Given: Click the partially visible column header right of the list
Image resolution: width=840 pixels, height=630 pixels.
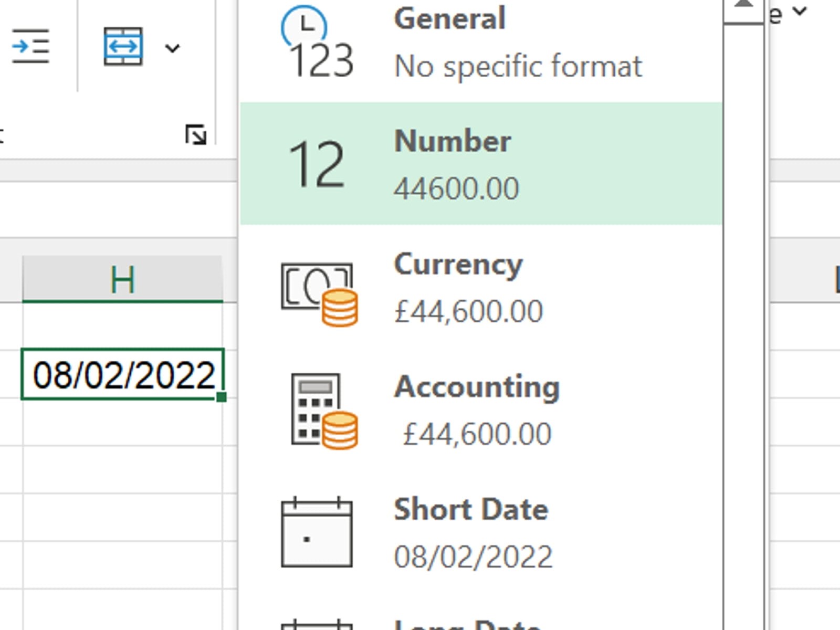Looking at the screenshot, I should coord(835,279).
